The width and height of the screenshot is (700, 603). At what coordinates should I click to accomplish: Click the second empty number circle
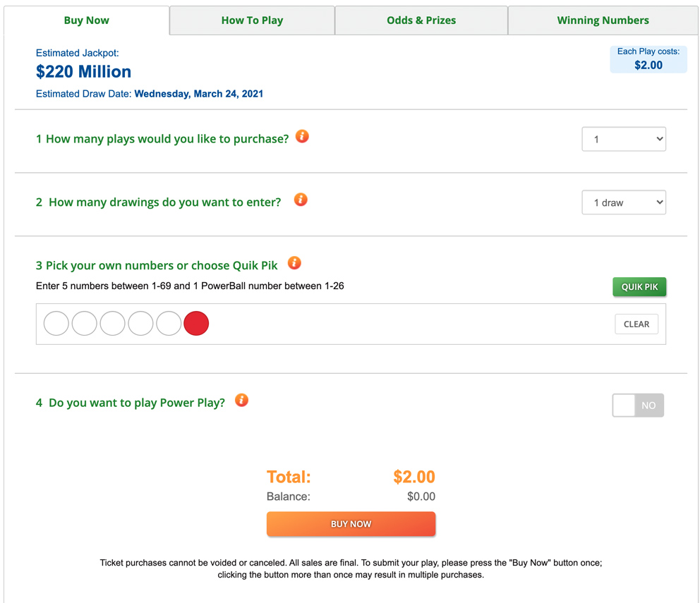pos(84,323)
